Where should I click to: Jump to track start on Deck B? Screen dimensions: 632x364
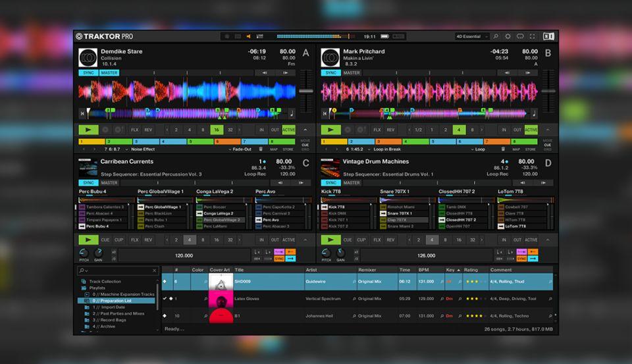click(x=325, y=114)
